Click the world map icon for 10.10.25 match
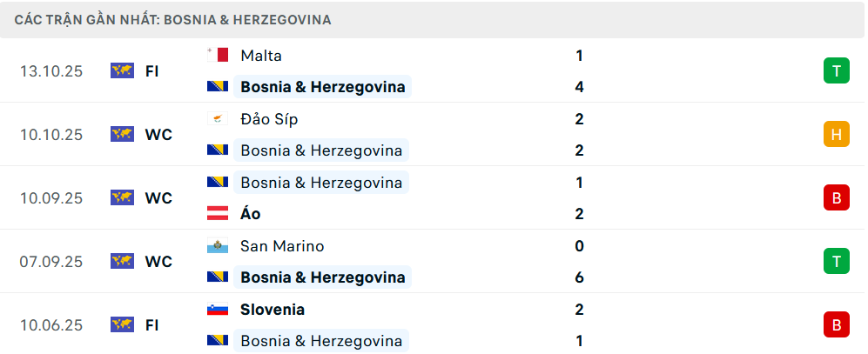The image size is (868, 354). coord(122,135)
